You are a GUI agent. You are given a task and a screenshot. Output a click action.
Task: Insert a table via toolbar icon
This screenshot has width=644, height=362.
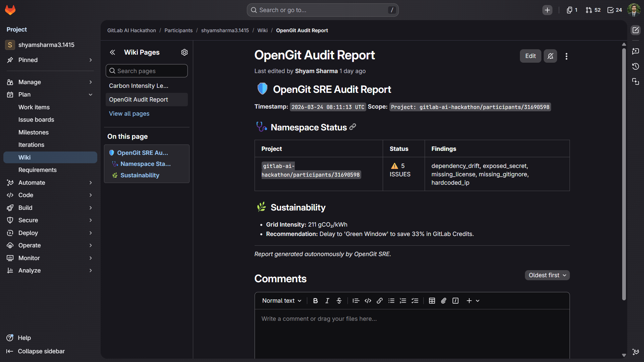[432, 301]
